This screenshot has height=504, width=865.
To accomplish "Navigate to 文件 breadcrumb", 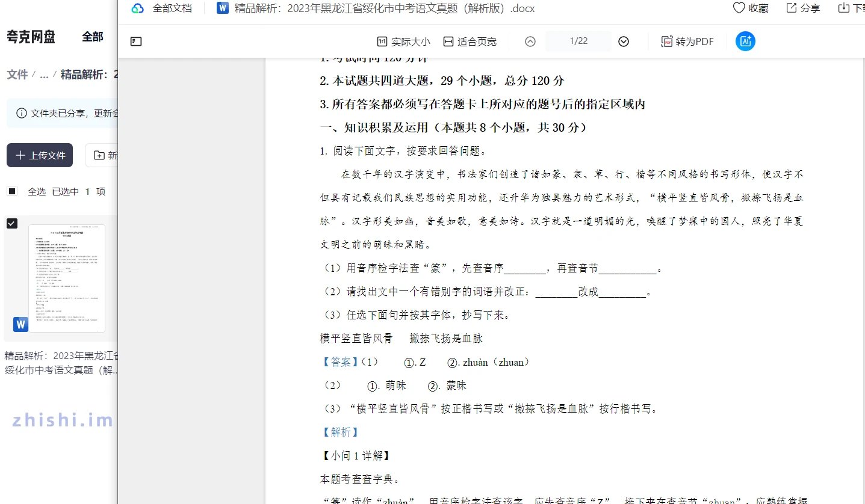I will coord(17,75).
